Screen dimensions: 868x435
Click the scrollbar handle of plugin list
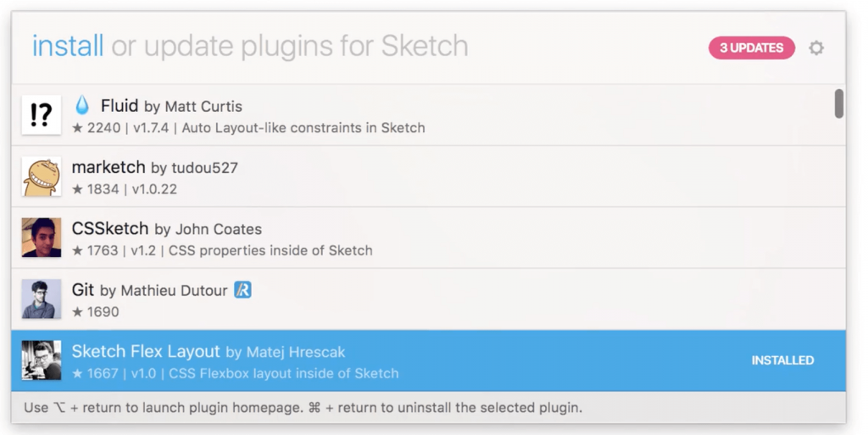click(838, 103)
